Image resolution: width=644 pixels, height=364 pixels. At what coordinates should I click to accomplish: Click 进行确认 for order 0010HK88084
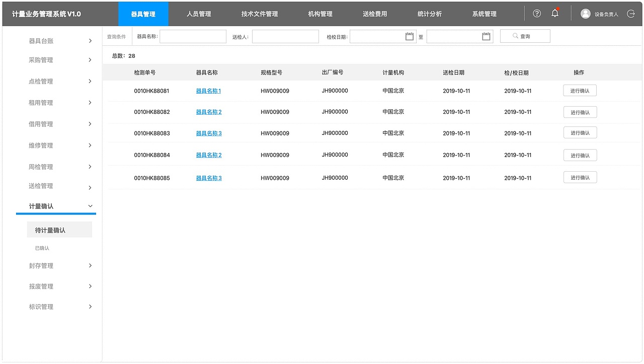click(x=580, y=155)
